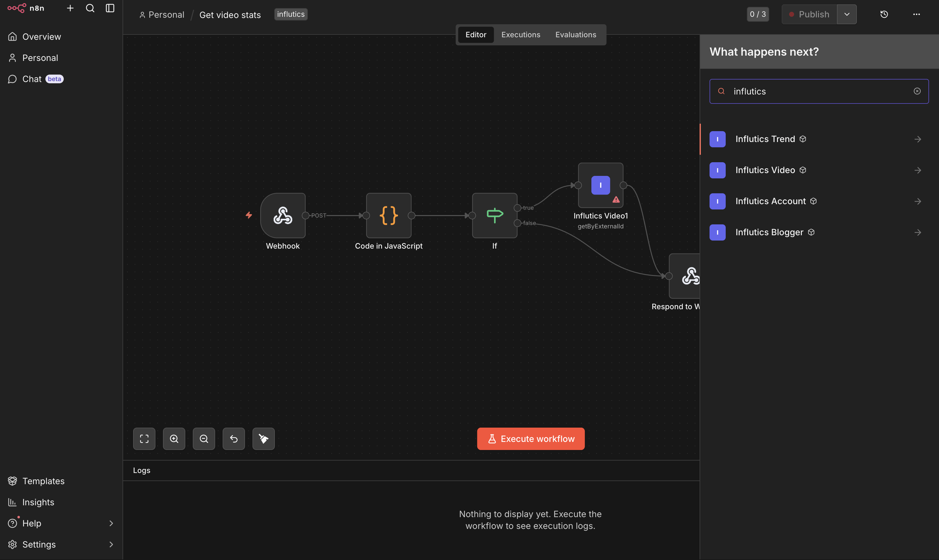Click the plus create-new icon

70,8
